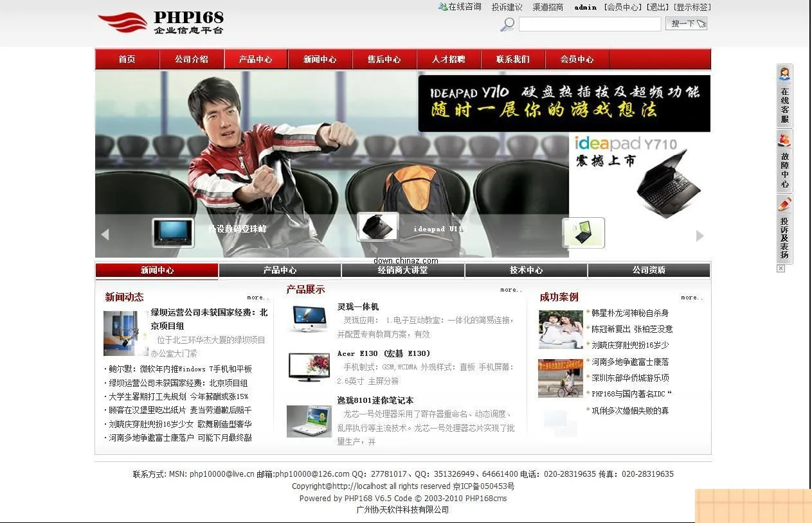Viewport: 812px width, 523px height.
Task: Open news 大学生暑期打工先规划
Action: point(178,396)
